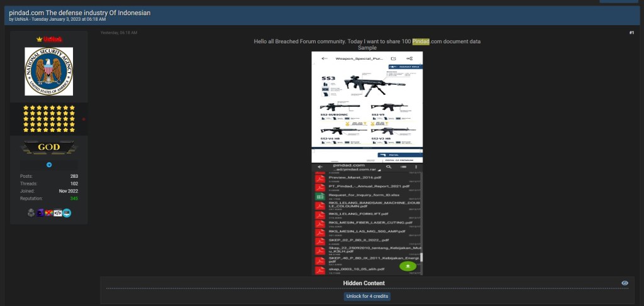This screenshot has width=644, height=306.
Task: Open UsNsA profile from the sidebar username
Action: pos(53,40)
